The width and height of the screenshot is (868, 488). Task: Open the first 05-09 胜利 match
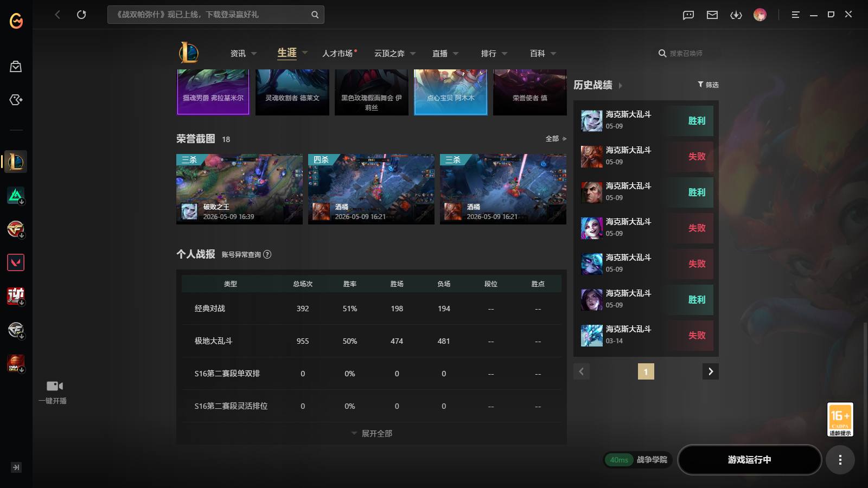tap(646, 120)
